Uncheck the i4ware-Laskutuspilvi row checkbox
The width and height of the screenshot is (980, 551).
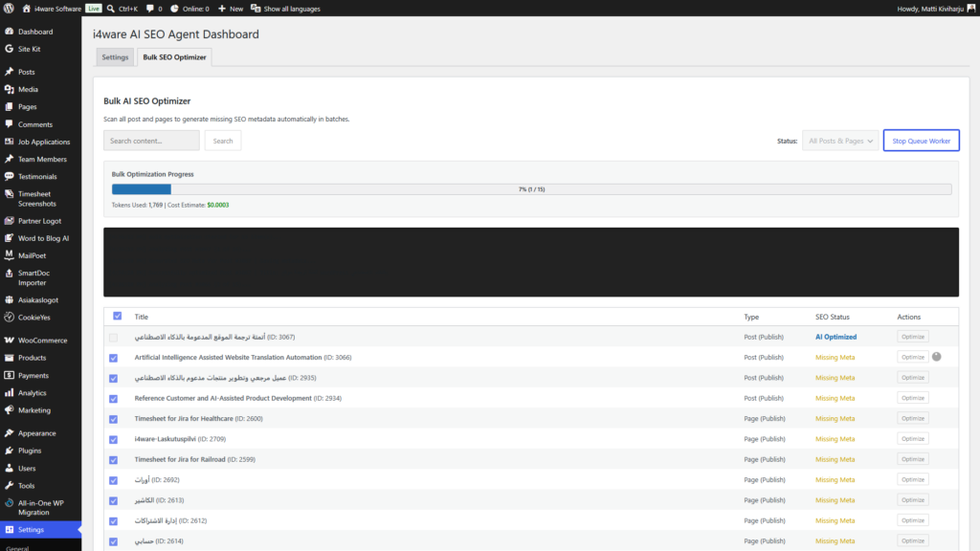(x=113, y=440)
